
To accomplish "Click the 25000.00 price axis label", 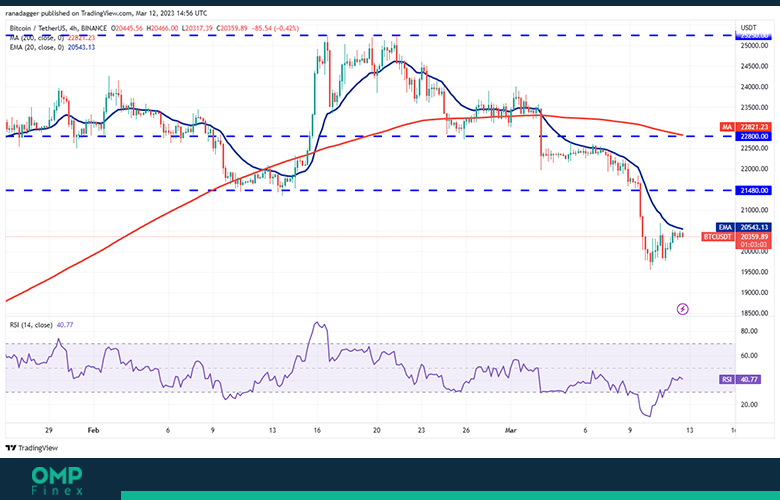I will [754, 46].
